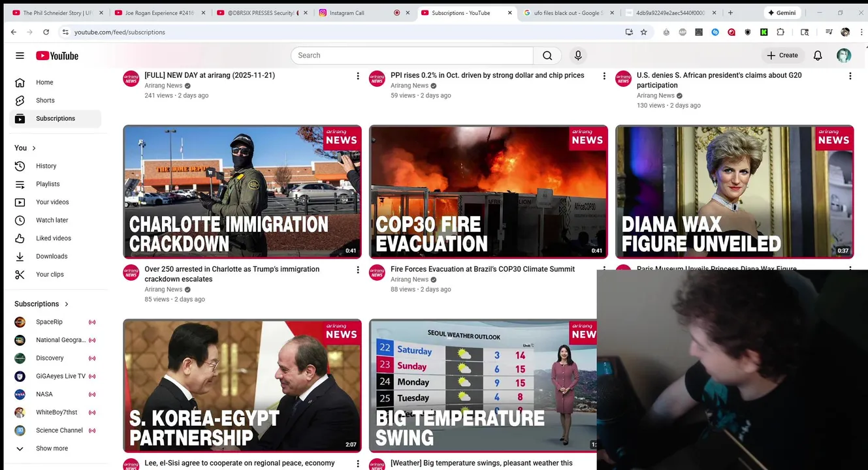Open the YouTube guide hamburger menu
The image size is (868, 470).
point(20,55)
